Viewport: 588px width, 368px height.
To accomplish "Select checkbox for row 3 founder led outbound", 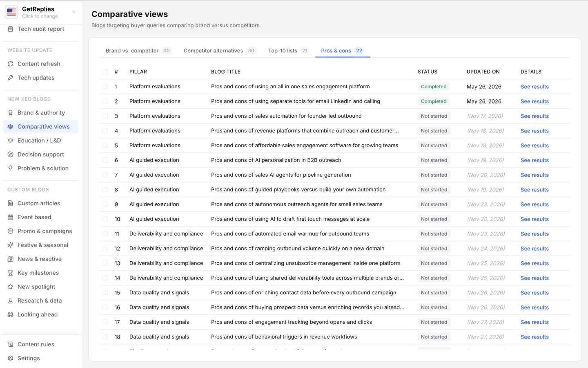I will [x=105, y=116].
